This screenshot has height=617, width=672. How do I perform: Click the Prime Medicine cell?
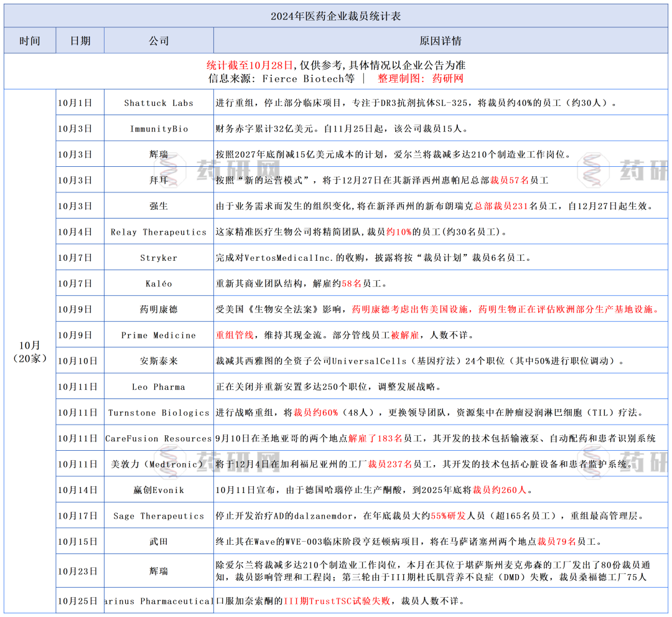pyautogui.click(x=159, y=335)
